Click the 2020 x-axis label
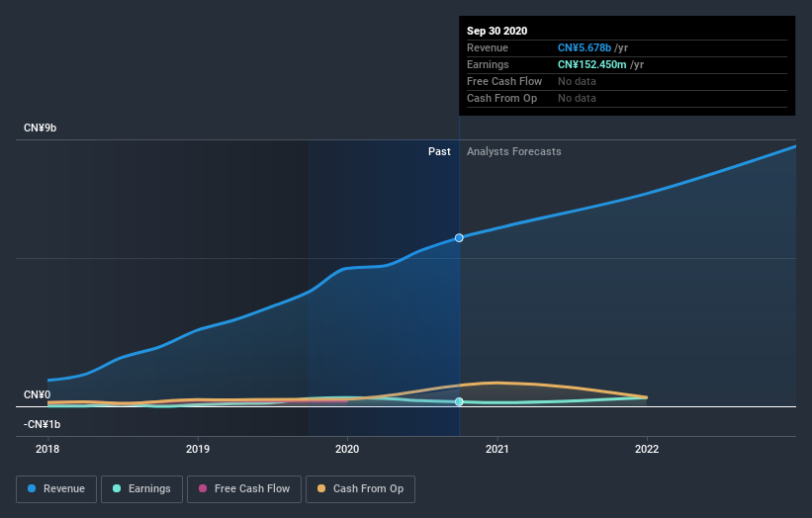 click(x=347, y=449)
